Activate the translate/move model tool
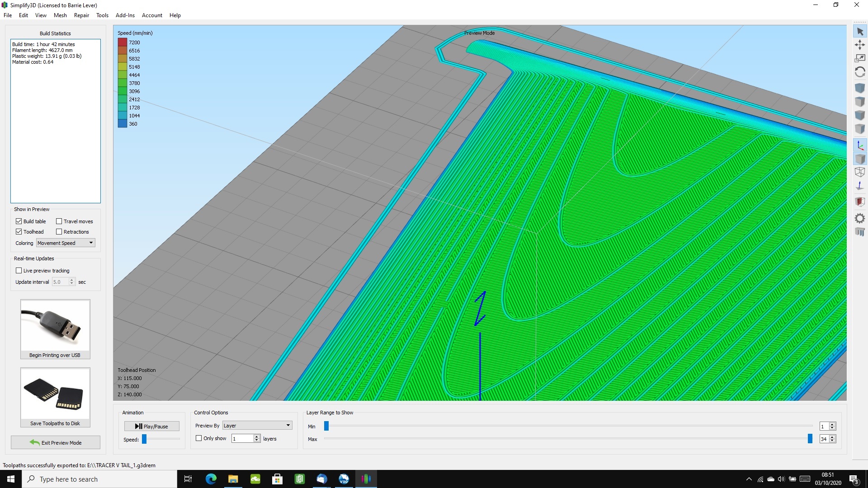The height and width of the screenshot is (488, 868). tap(860, 45)
